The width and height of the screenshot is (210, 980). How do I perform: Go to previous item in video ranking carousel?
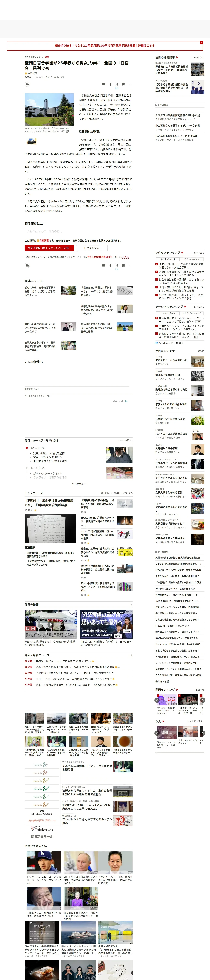tap(157, 700)
